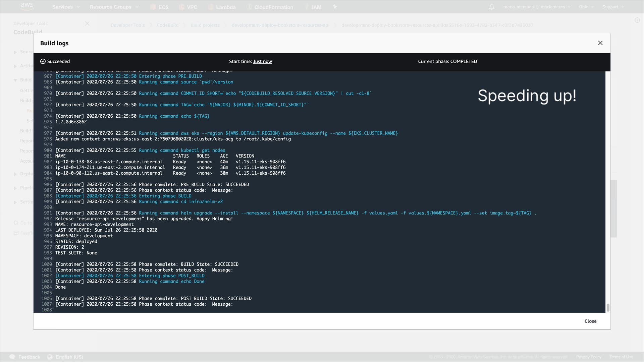Close the Build logs dialog with X
This screenshot has width=644, height=362.
tap(600, 43)
